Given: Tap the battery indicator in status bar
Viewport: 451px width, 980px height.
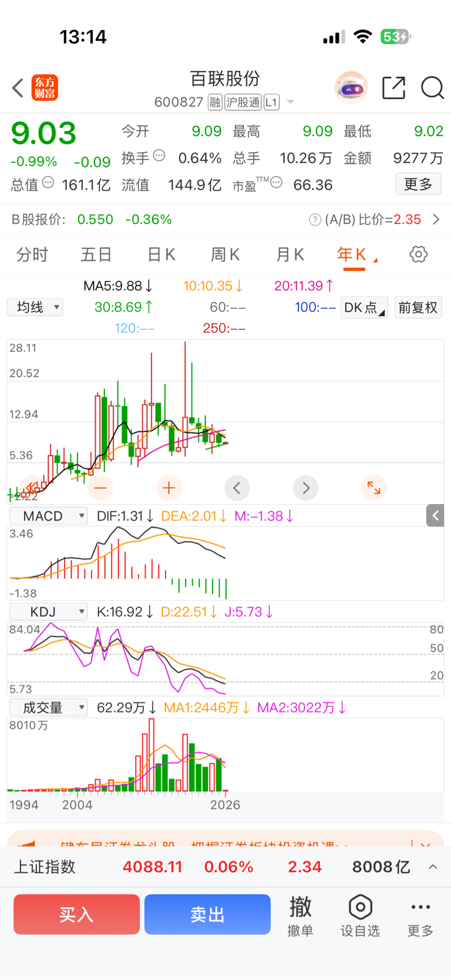Looking at the screenshot, I should click(396, 37).
